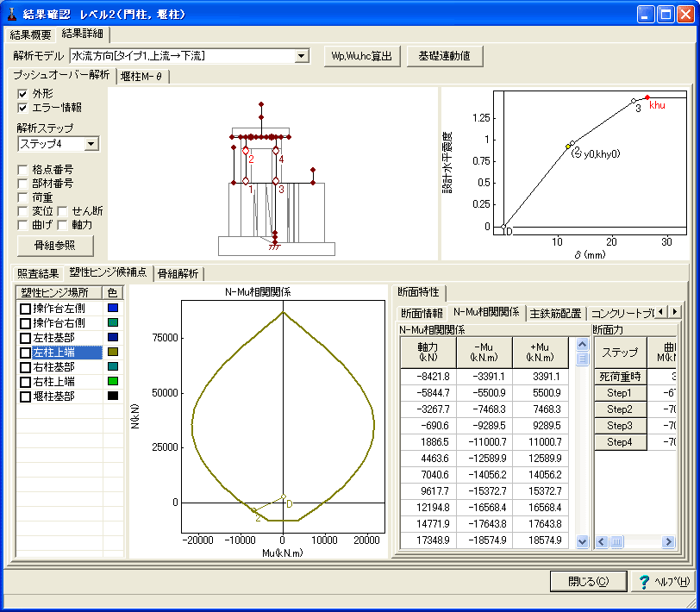
Task: Open the 骨組解析 tab
Action: (178, 273)
